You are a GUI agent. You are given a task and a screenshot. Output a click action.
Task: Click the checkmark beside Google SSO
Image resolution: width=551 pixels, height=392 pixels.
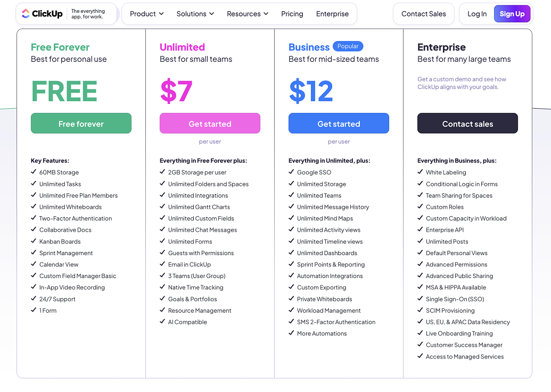pos(291,172)
